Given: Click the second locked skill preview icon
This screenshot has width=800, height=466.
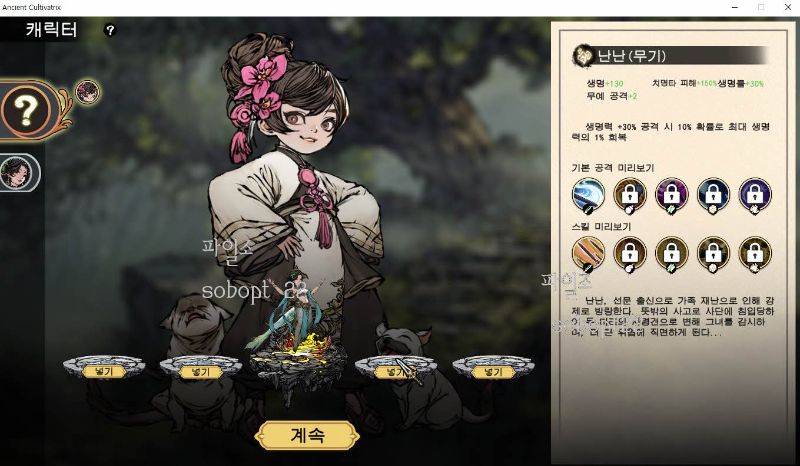Looking at the screenshot, I should pos(630,254).
